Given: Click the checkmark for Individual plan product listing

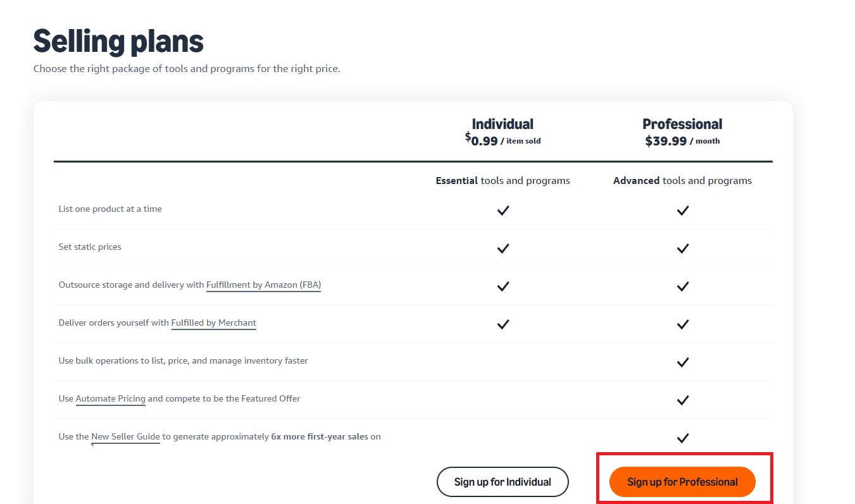Looking at the screenshot, I should point(502,210).
